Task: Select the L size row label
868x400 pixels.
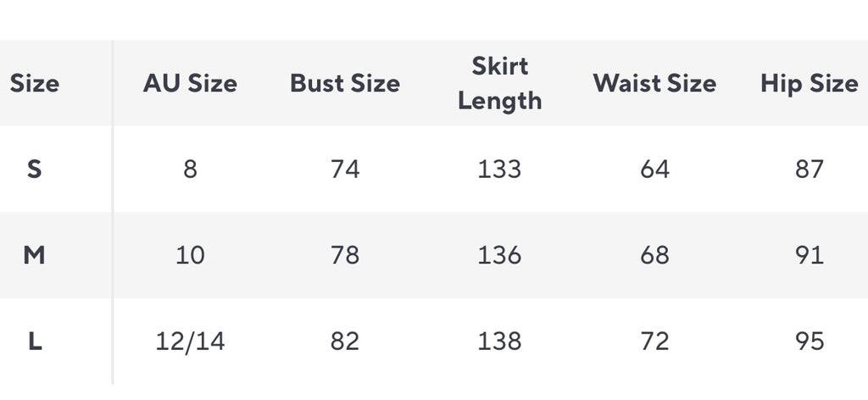Action: click(x=34, y=342)
